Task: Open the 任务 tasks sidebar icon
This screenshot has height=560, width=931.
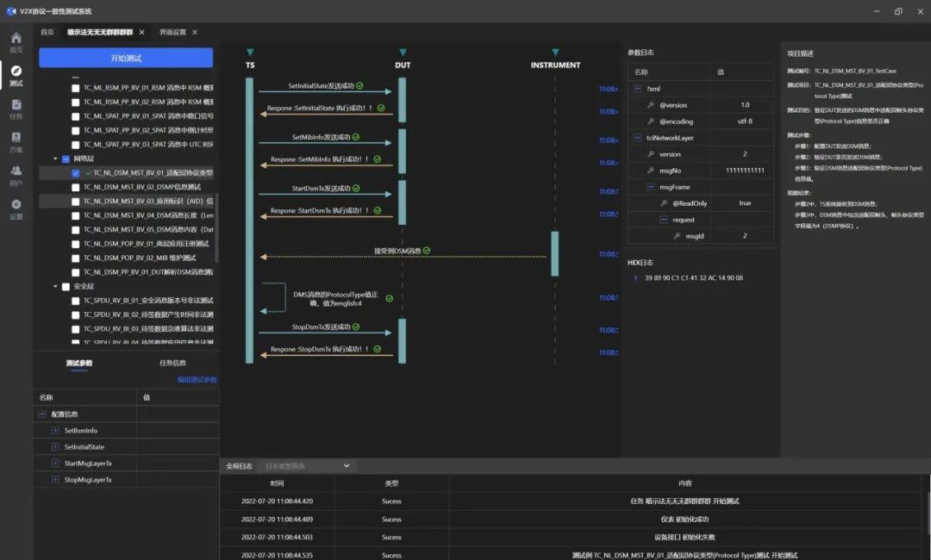Action: pyautogui.click(x=16, y=108)
